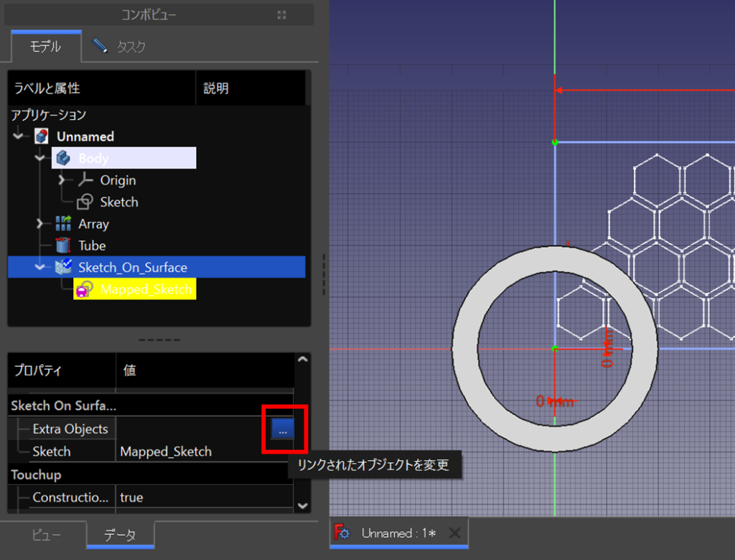Click the Tube cylinder icon

pyautogui.click(x=63, y=246)
